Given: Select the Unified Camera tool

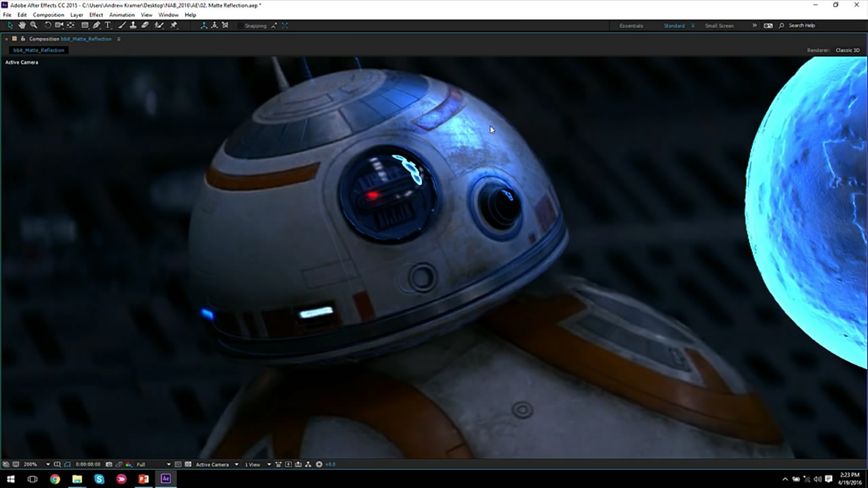Looking at the screenshot, I should (59, 25).
